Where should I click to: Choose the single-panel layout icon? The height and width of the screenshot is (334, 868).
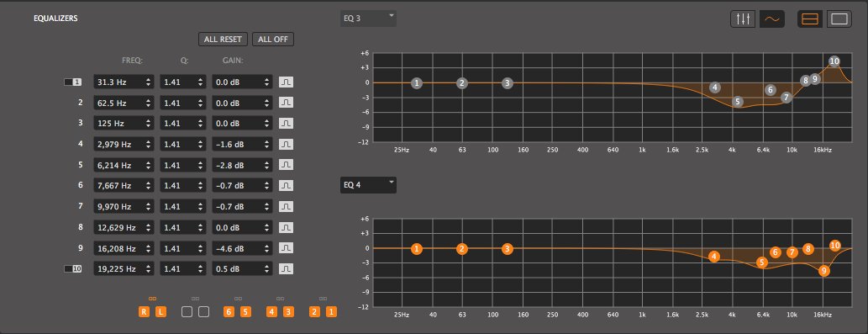839,19
